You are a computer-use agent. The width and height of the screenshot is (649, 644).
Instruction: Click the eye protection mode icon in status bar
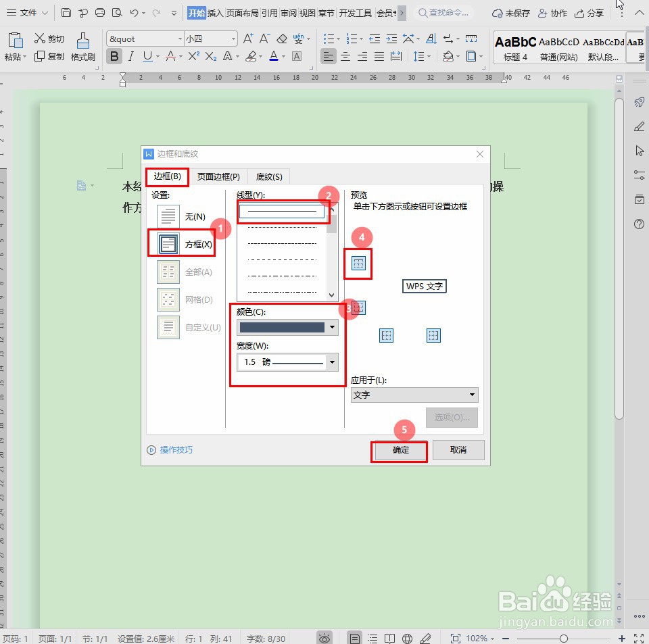[x=324, y=638]
